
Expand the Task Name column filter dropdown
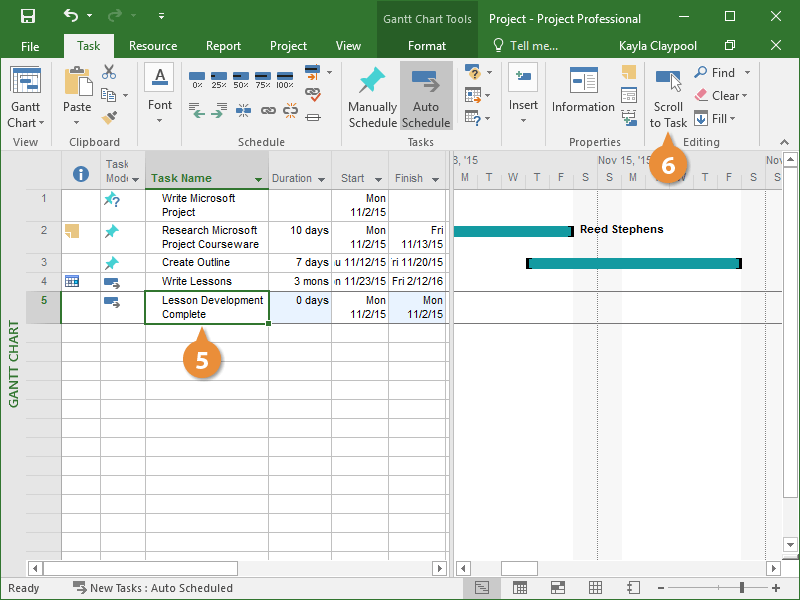click(259, 179)
